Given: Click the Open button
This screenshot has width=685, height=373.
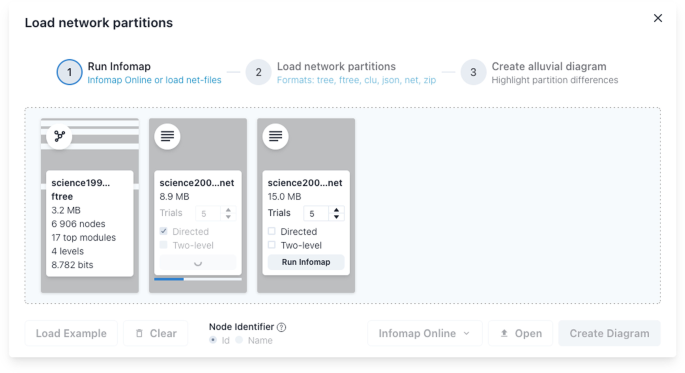Looking at the screenshot, I should 520,333.
